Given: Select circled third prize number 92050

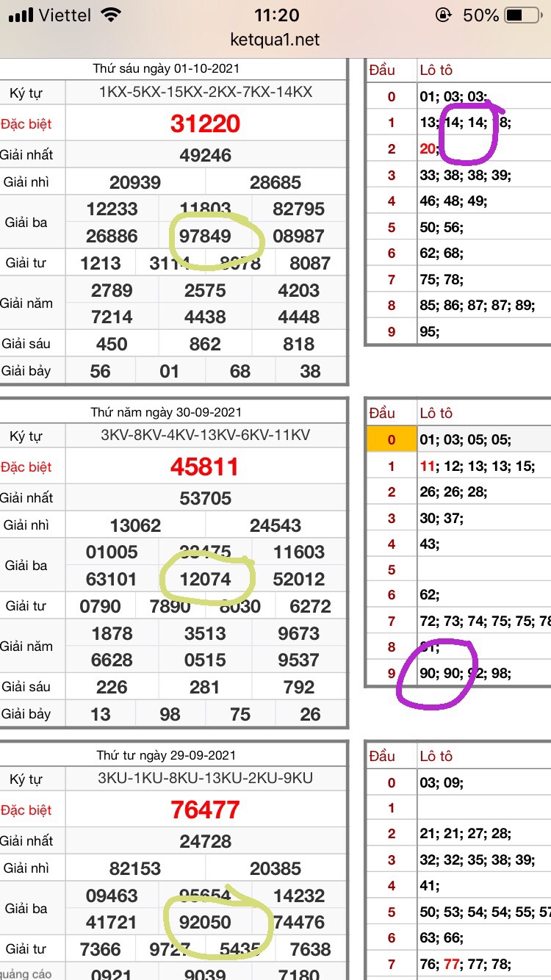Looking at the screenshot, I should click(x=206, y=922).
